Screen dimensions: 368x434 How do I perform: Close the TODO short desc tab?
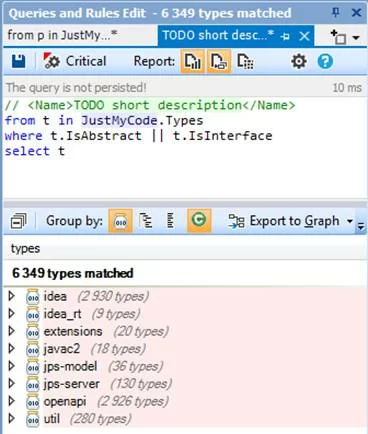(x=304, y=36)
